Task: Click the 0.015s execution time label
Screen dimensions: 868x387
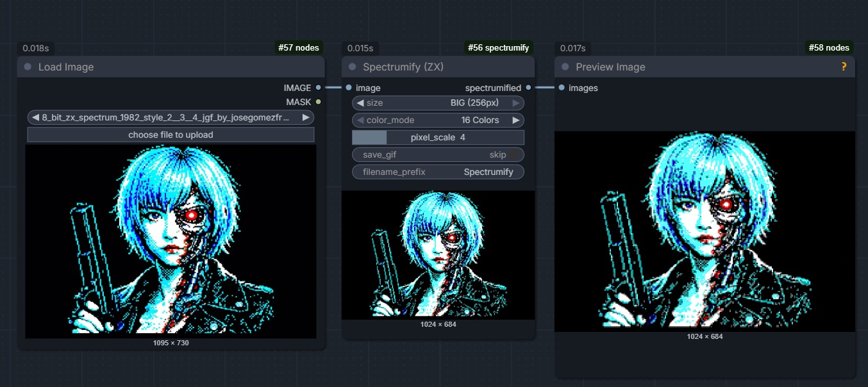Action: tap(360, 48)
